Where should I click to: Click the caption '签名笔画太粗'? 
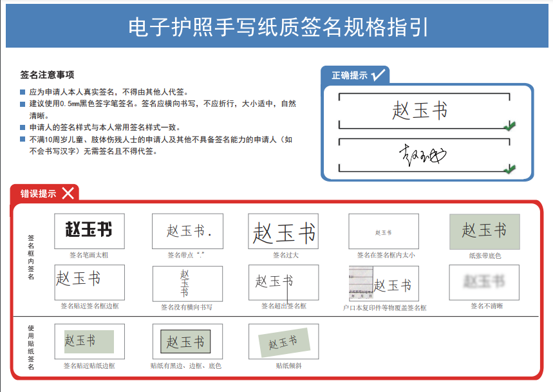[x=89, y=255]
